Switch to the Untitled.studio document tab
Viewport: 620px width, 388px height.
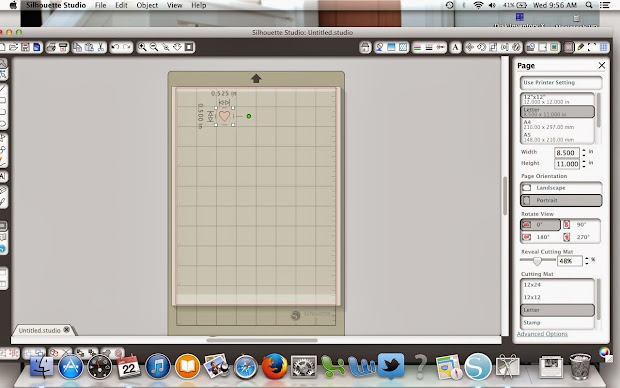(40, 330)
